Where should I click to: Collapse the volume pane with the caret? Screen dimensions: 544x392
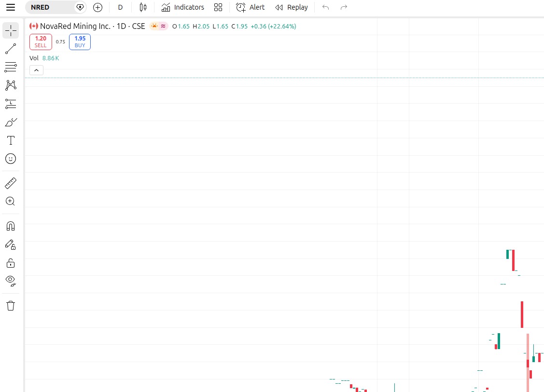tap(36, 70)
